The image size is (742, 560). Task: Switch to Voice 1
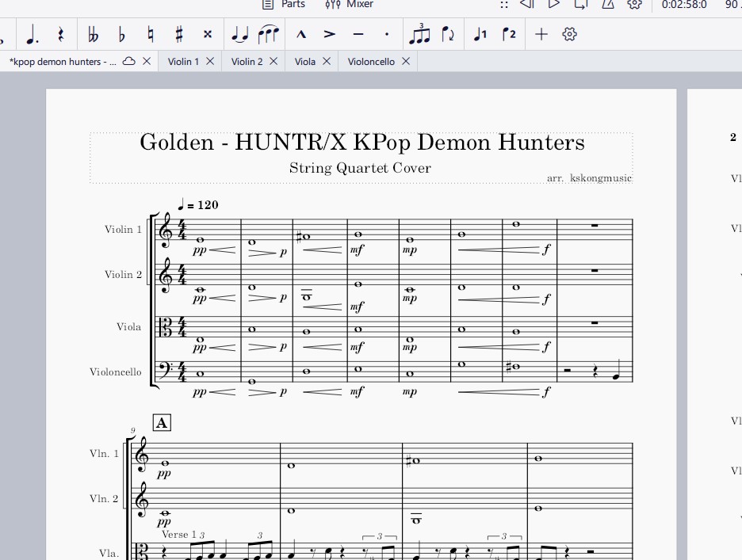480,34
